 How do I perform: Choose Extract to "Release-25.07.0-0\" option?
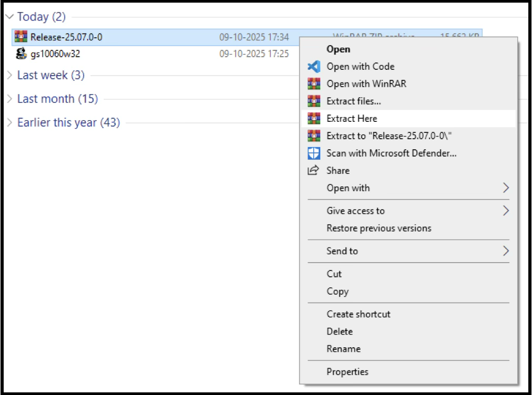pos(389,136)
